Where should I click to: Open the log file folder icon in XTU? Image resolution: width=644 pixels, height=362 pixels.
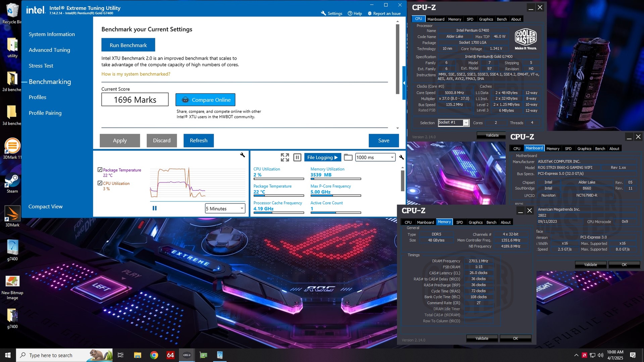click(x=348, y=157)
